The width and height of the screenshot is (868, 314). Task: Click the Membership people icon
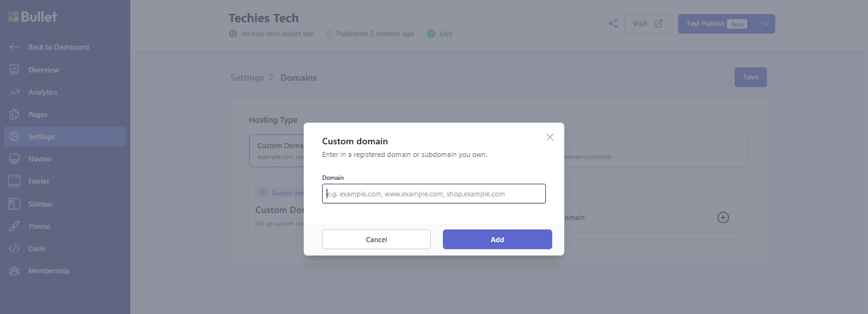[x=14, y=271]
